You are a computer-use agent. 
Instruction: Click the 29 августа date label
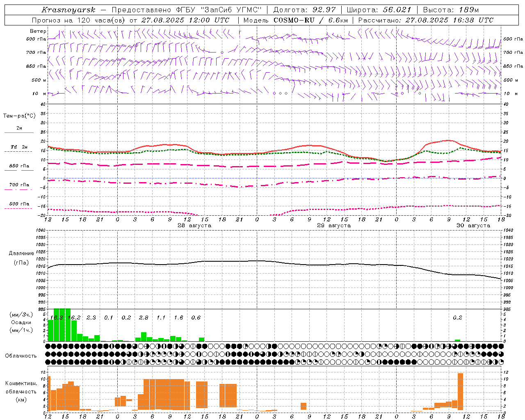(x=334, y=226)
